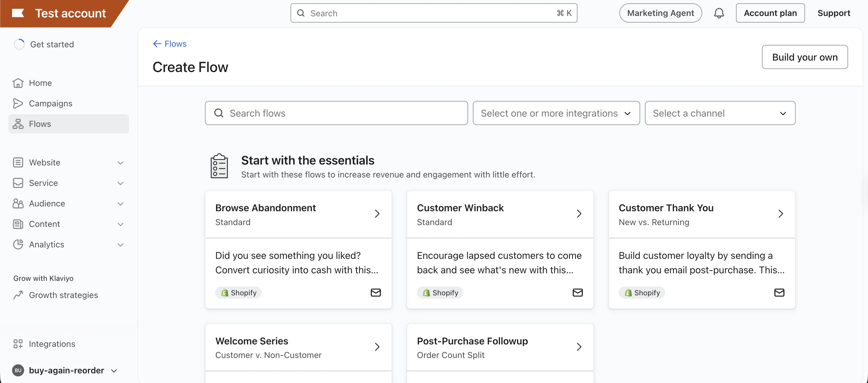The image size is (868, 383).
Task: Expand the Service menu chevron
Action: click(x=121, y=184)
